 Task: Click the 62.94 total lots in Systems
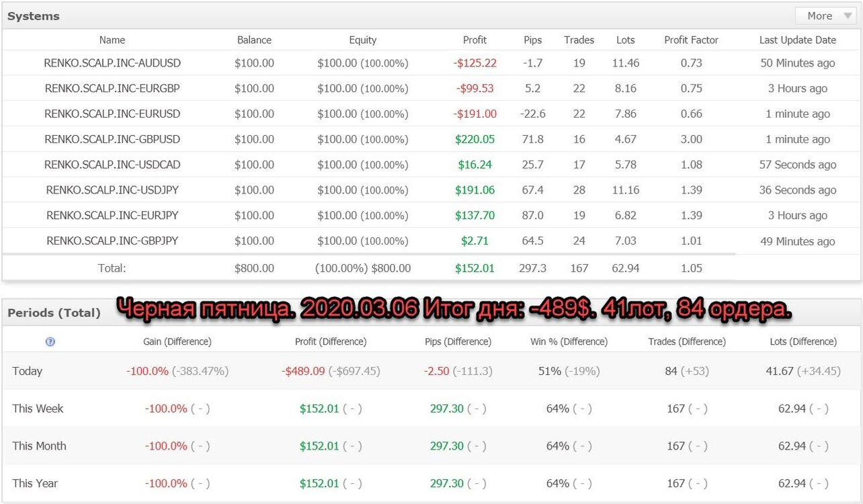click(626, 268)
